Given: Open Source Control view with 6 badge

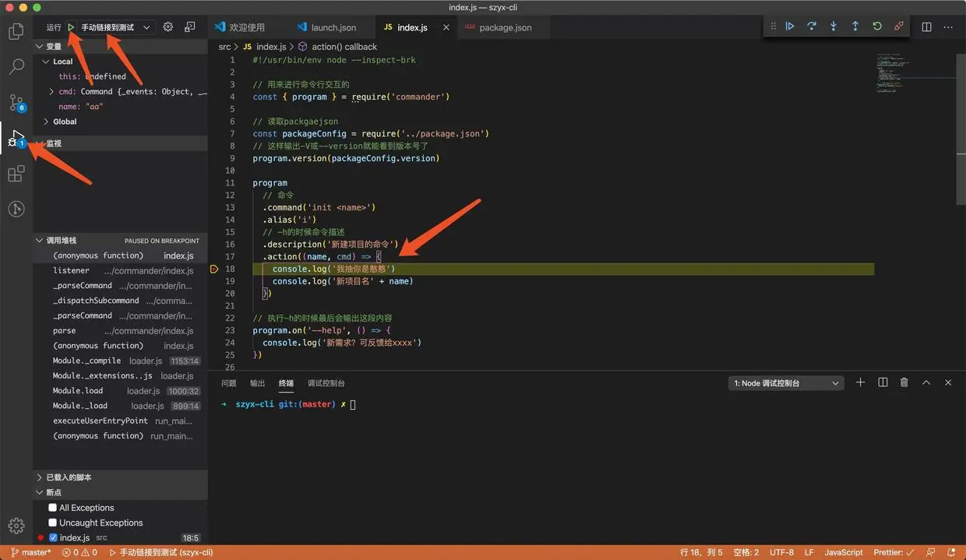Looking at the screenshot, I should [16, 102].
